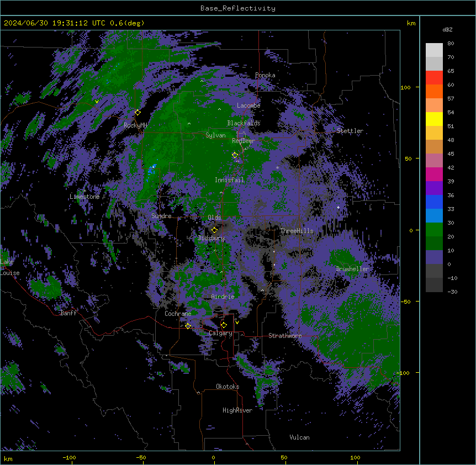The height and width of the screenshot is (465, 476).
Task: Select the -30 value on the dBZ scale
Action: click(x=452, y=292)
